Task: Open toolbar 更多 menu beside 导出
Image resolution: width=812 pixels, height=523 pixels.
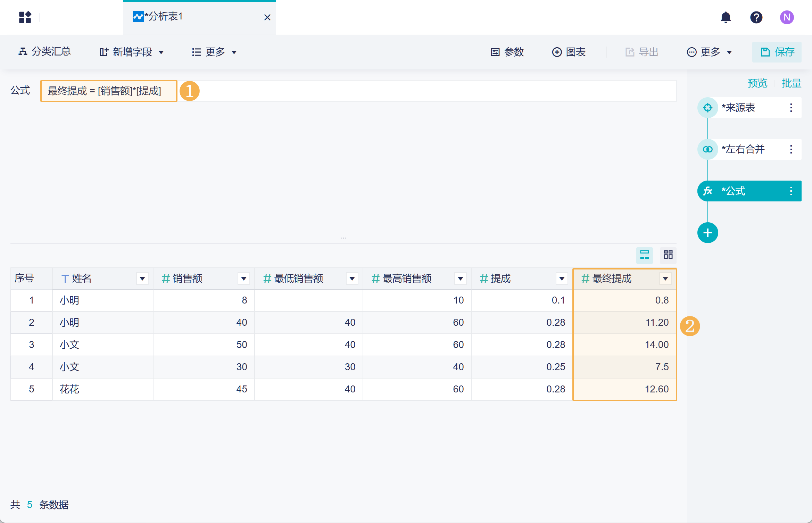Action: click(x=710, y=52)
